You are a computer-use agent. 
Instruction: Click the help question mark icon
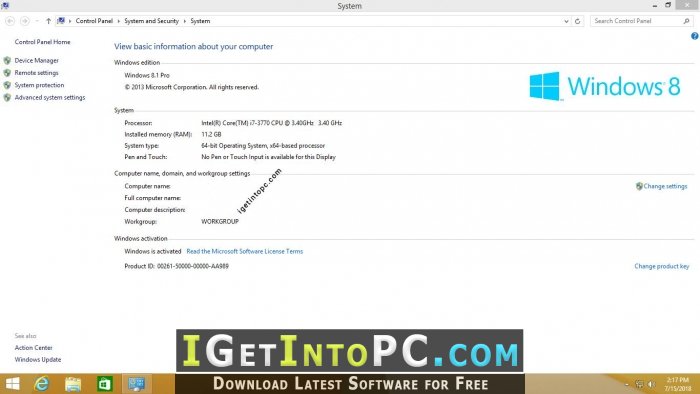click(695, 36)
